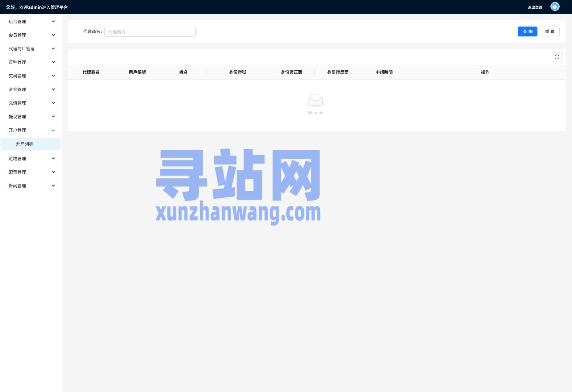Click the 用戶賬號 column header
572x392 pixels.
137,72
